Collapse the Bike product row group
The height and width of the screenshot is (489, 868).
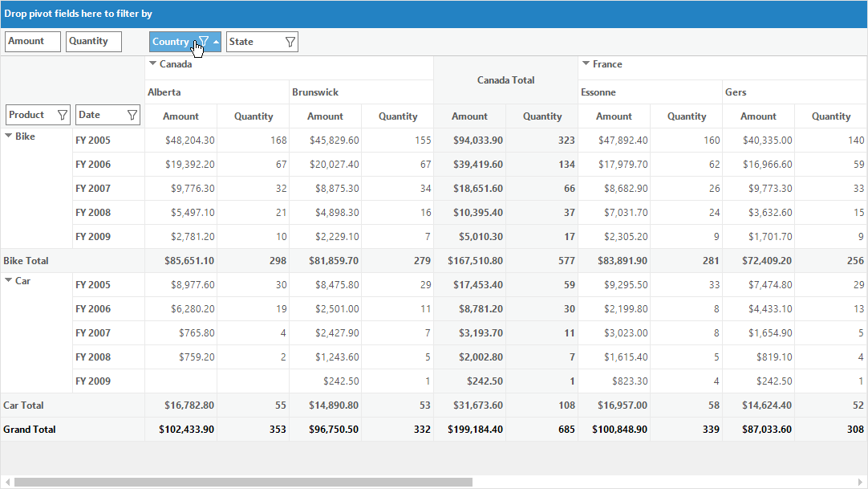(x=9, y=136)
